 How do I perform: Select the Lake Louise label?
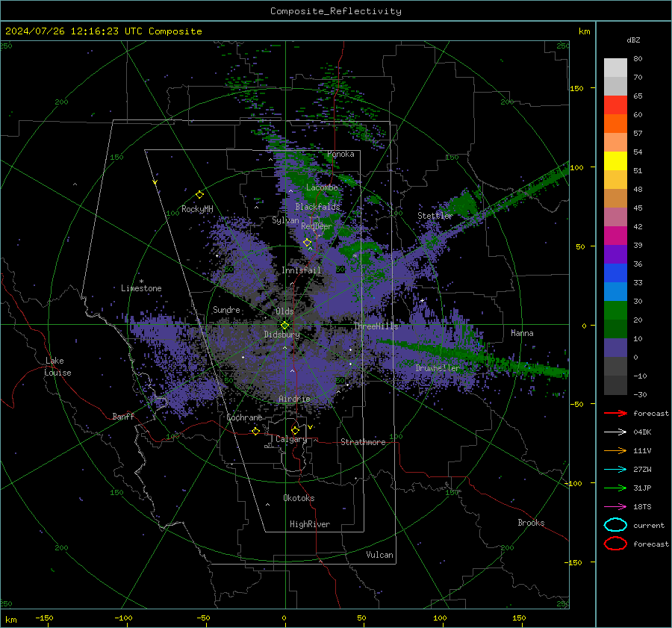[x=57, y=367]
